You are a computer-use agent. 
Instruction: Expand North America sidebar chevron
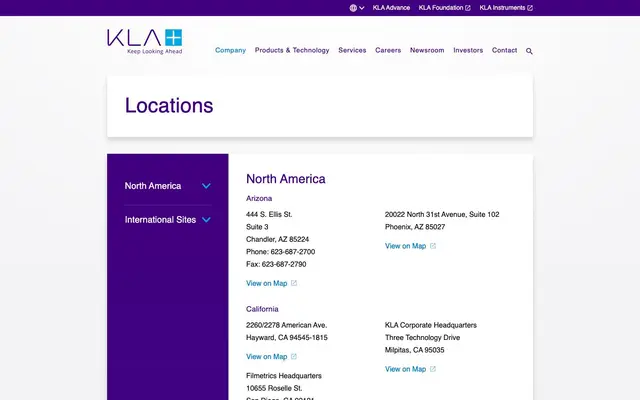[206, 186]
